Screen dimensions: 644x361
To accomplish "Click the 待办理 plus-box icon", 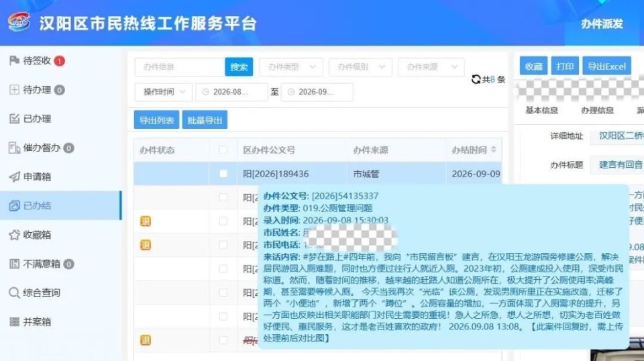I will tap(14, 89).
